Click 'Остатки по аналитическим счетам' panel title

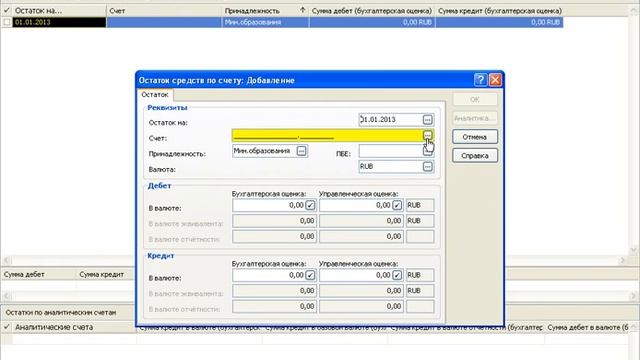61,313
